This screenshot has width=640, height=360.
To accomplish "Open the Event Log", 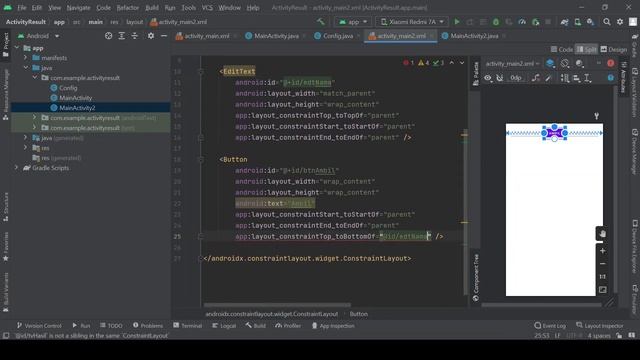I will click(550, 325).
